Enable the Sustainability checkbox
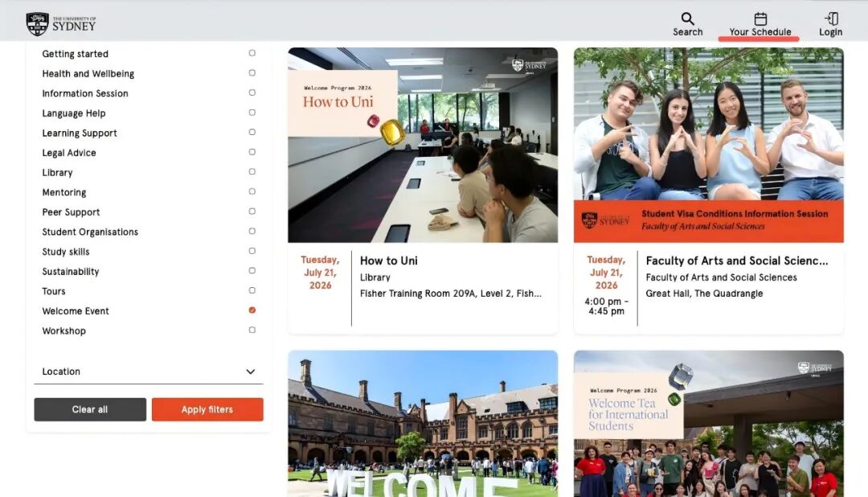 252,271
